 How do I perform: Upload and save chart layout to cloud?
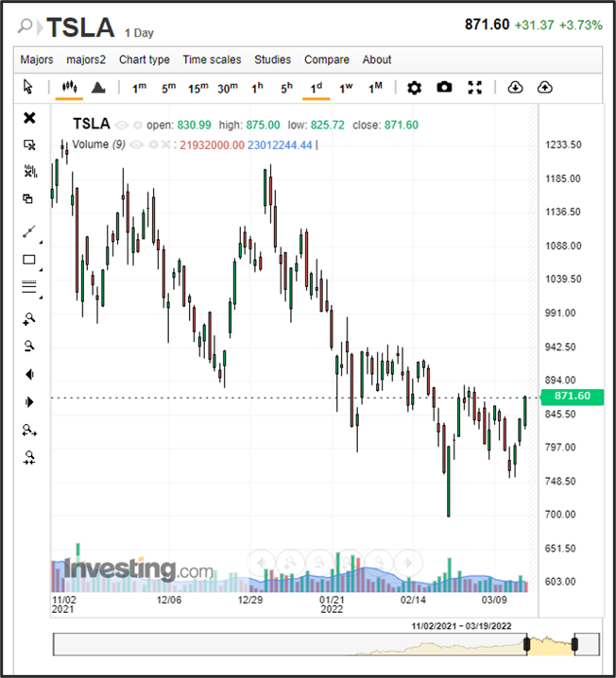click(x=544, y=87)
